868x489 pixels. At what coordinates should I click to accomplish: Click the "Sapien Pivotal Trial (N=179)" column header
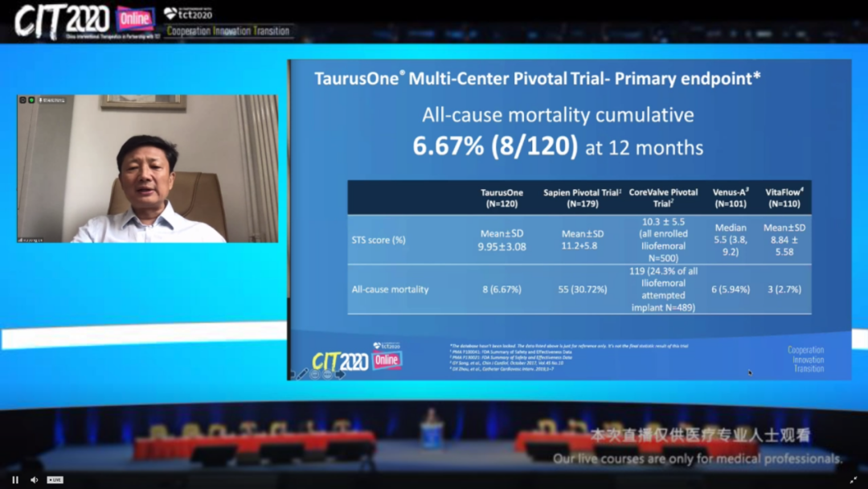[x=583, y=198]
